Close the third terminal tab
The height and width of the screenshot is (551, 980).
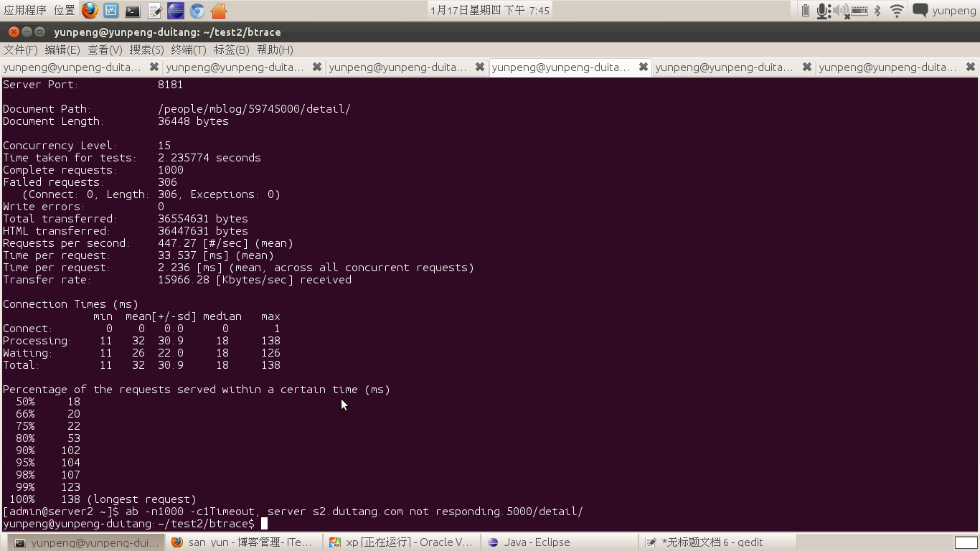click(x=480, y=67)
